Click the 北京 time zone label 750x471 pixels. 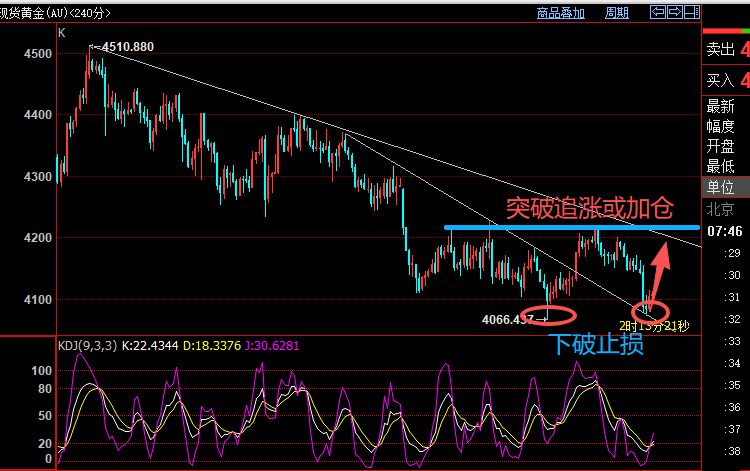(720, 209)
